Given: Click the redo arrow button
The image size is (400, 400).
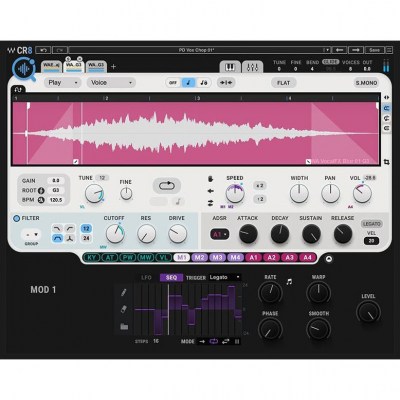Looking at the screenshot, I should tap(60, 50).
